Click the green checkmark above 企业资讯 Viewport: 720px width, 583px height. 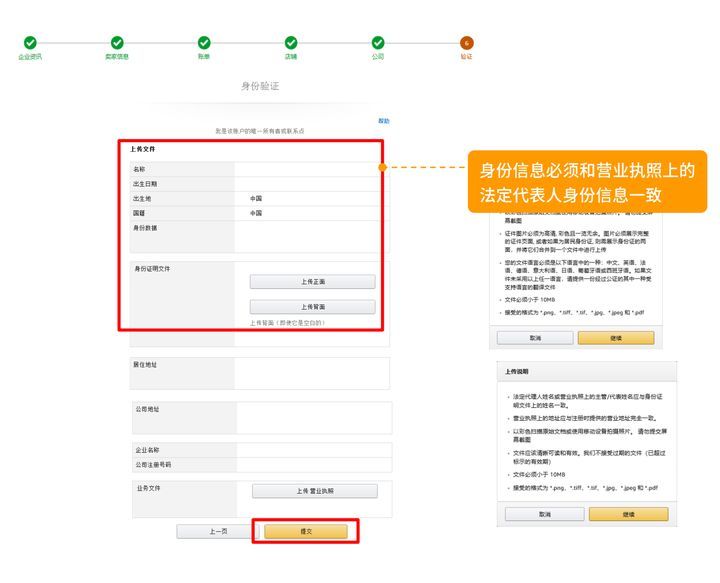[30, 43]
